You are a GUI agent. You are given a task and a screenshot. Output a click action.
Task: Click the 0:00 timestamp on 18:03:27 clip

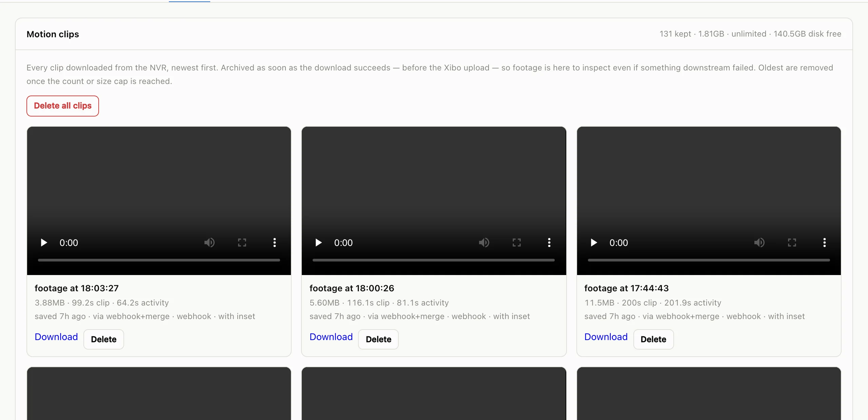[x=69, y=243]
